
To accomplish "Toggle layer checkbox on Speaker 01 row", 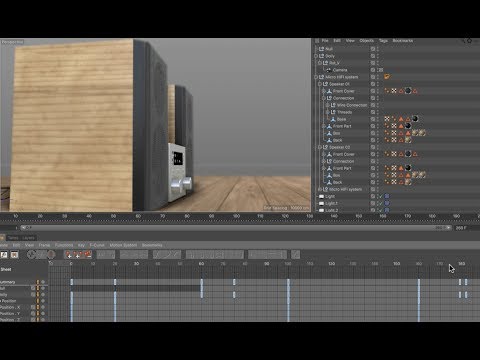I will [373, 84].
